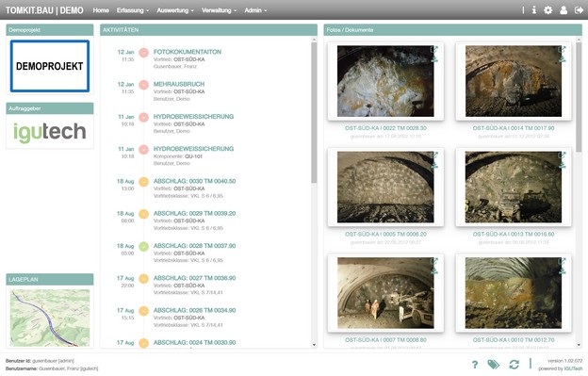Open ABSCHLAG: 0026 TM 0034.90

click(x=194, y=310)
